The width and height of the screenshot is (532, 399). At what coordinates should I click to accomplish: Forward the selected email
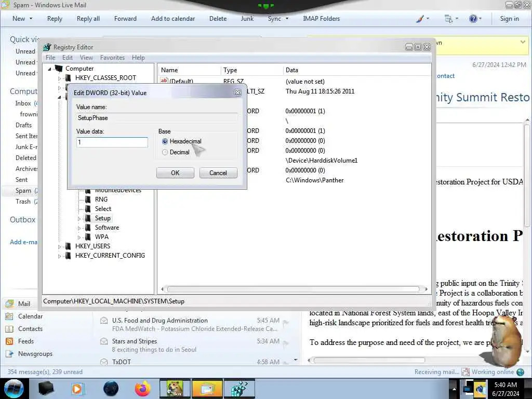[125, 19]
